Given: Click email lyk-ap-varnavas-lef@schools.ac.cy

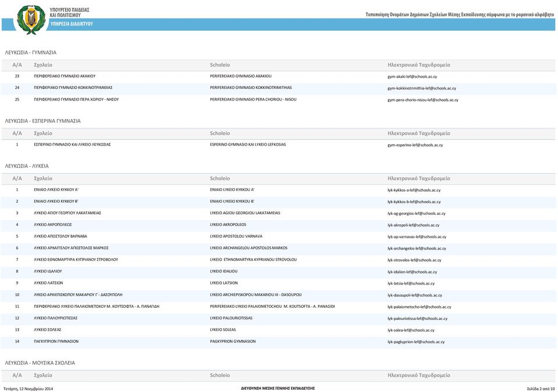Looking at the screenshot, I should pyautogui.click(x=417, y=236).
